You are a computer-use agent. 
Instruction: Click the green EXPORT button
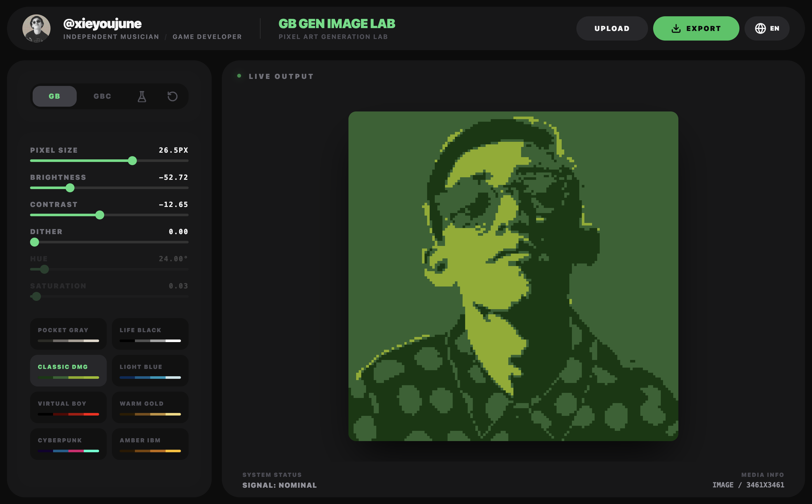coord(696,29)
